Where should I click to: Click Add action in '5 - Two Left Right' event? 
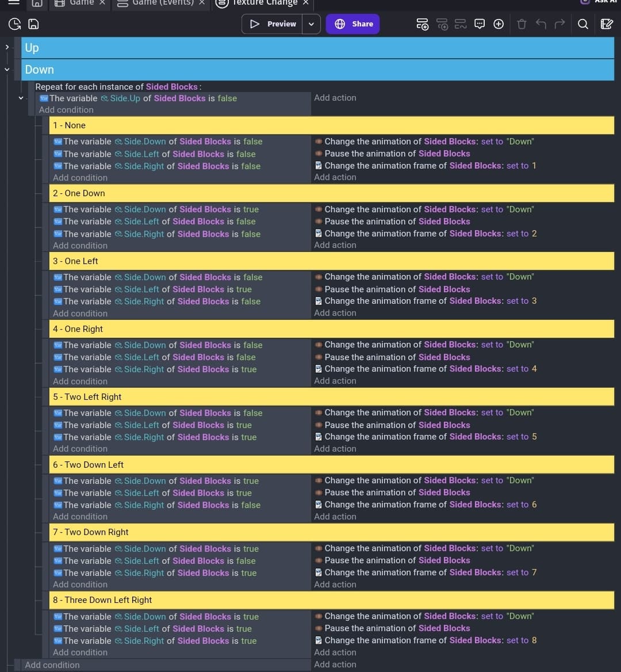click(x=335, y=449)
